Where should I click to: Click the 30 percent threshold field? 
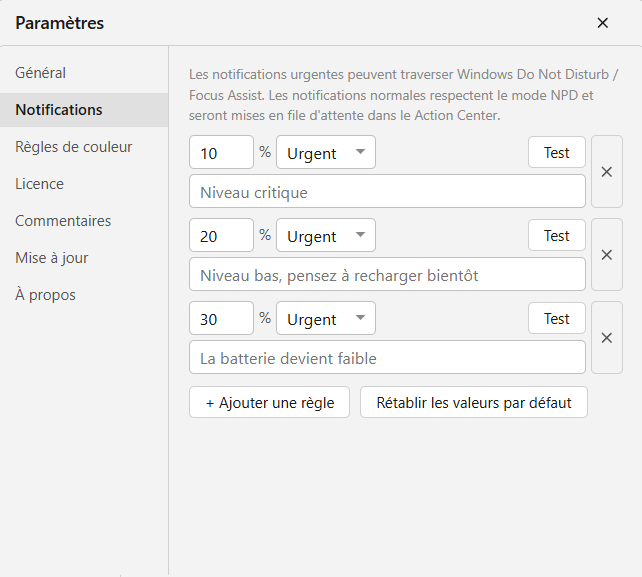coord(222,318)
